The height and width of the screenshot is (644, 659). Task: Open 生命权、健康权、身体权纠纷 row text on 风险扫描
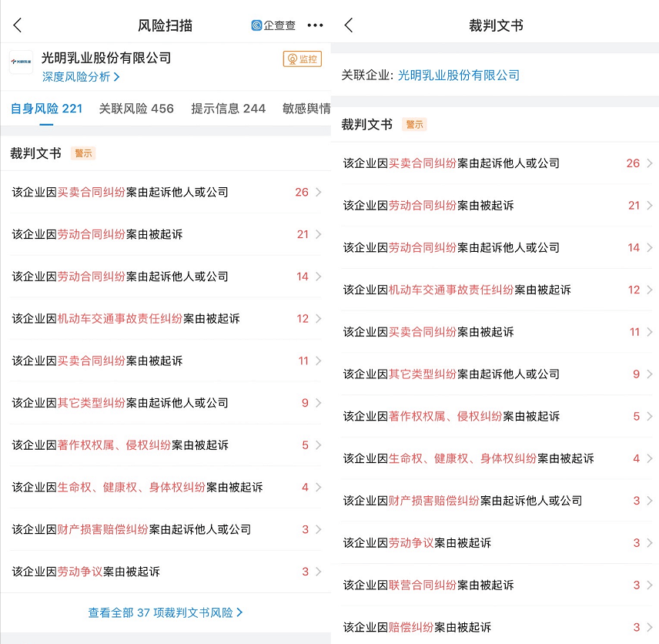(137, 487)
